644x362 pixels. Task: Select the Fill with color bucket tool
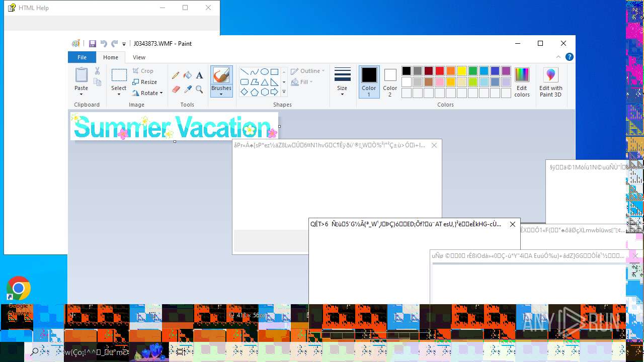point(188,75)
